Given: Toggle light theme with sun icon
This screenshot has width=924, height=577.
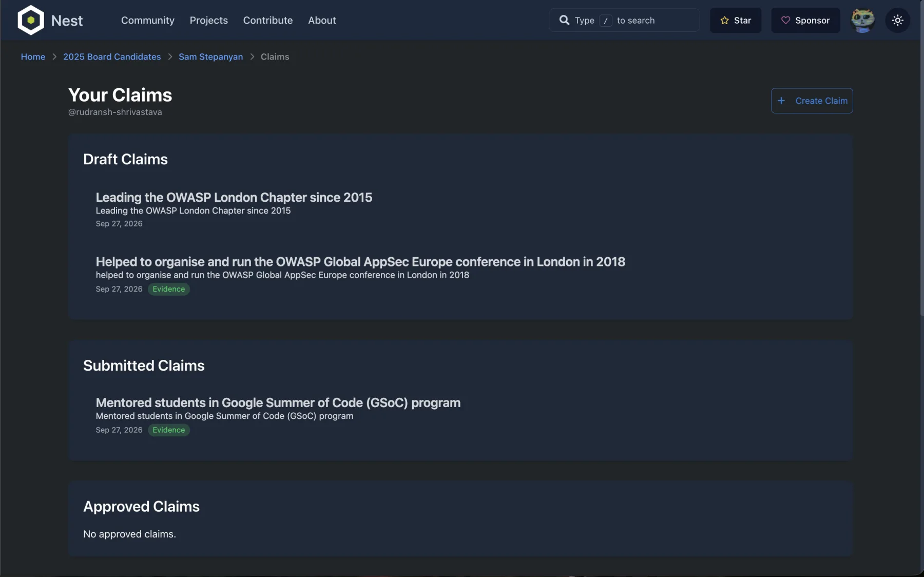Looking at the screenshot, I should pos(897,20).
